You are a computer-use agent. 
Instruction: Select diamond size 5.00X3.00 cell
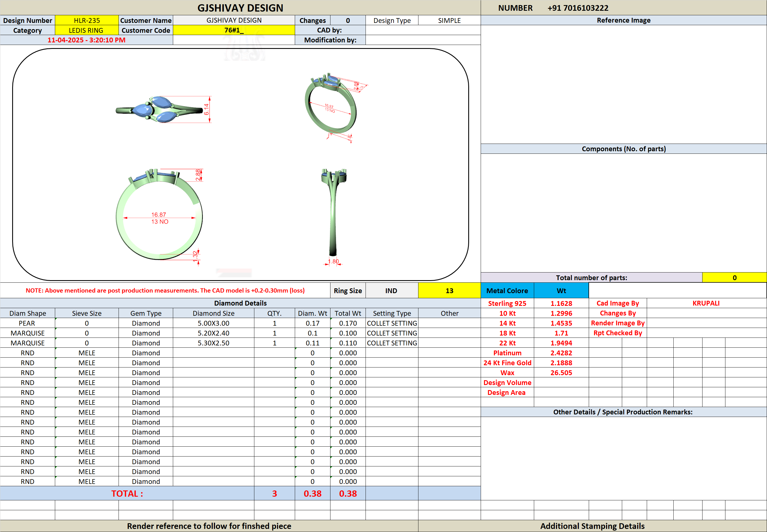click(x=214, y=323)
